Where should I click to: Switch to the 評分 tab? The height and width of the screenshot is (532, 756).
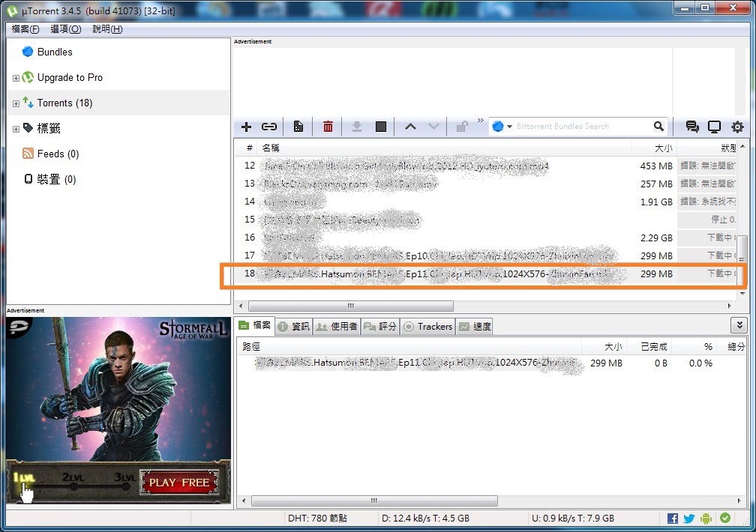(380, 327)
